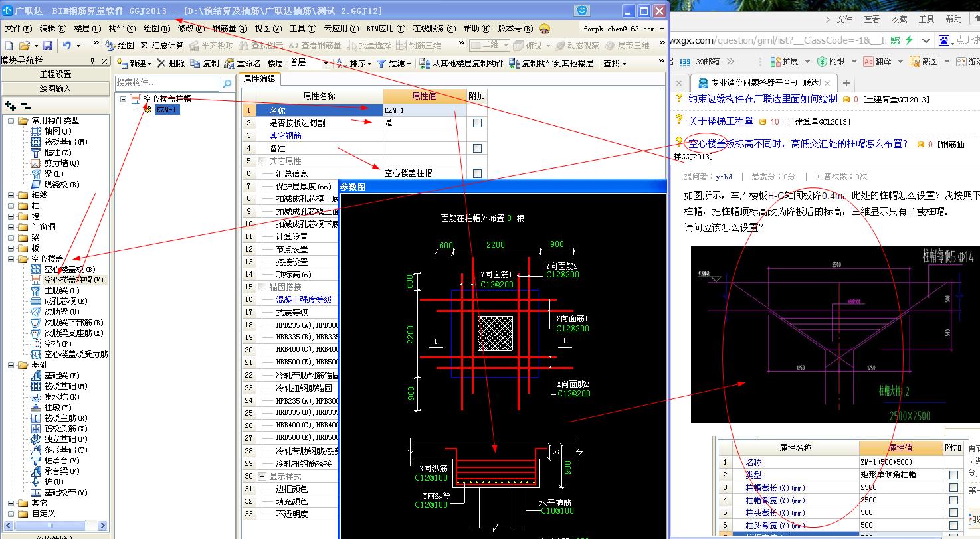
Task: Open 查找 find dropdown
Action: point(615,64)
